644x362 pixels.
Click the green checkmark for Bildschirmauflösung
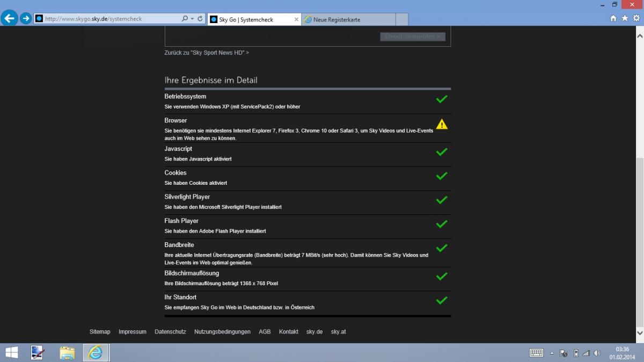coord(442,276)
